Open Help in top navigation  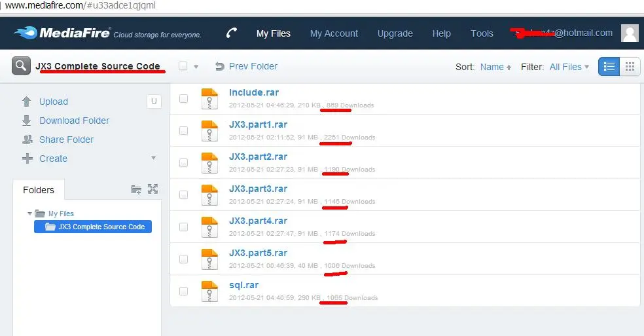[x=442, y=33]
